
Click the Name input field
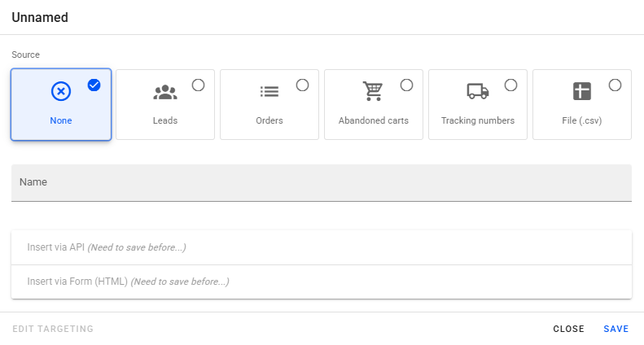click(x=322, y=183)
